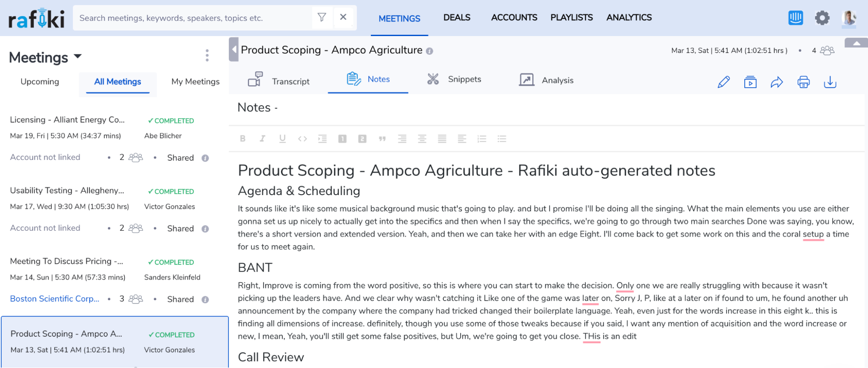Click the share arrow icon
This screenshot has height=368, width=868.
coord(777,82)
